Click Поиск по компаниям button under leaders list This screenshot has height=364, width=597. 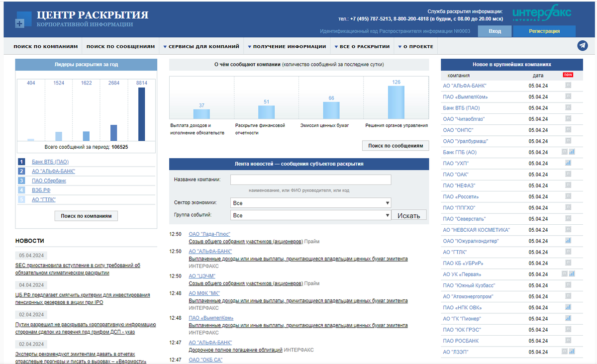point(86,216)
